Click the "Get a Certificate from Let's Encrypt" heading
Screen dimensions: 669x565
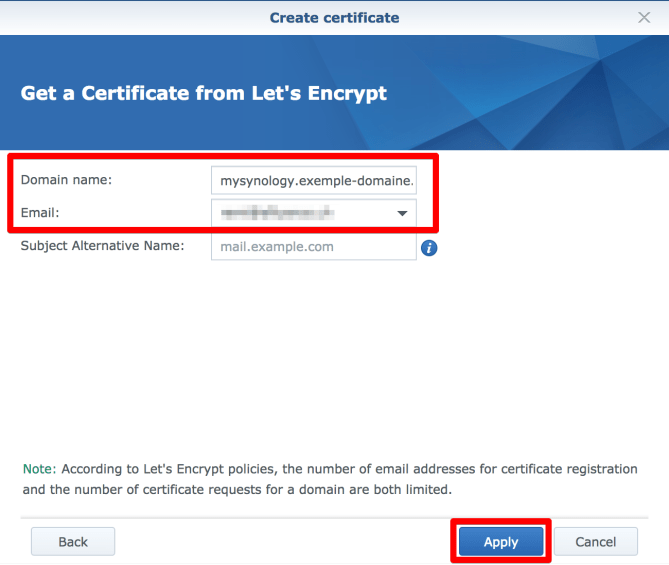tap(204, 93)
